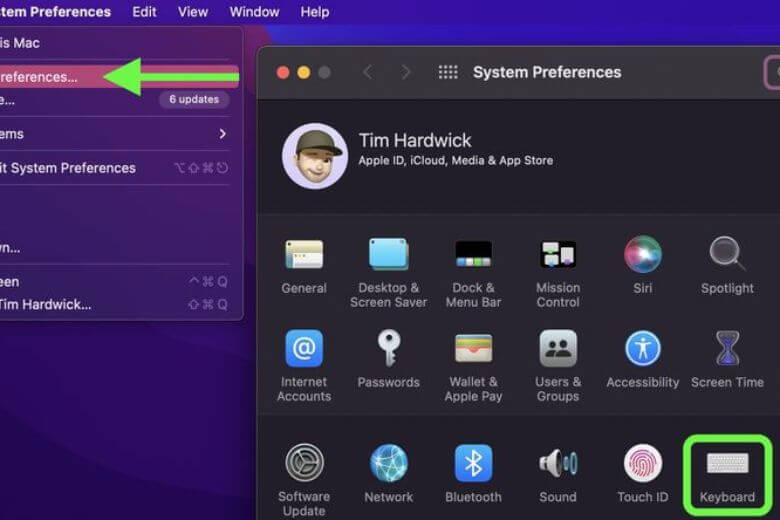The width and height of the screenshot is (780, 520).
Task: Go forward using the toolbar forward chevron
Action: [x=405, y=72]
